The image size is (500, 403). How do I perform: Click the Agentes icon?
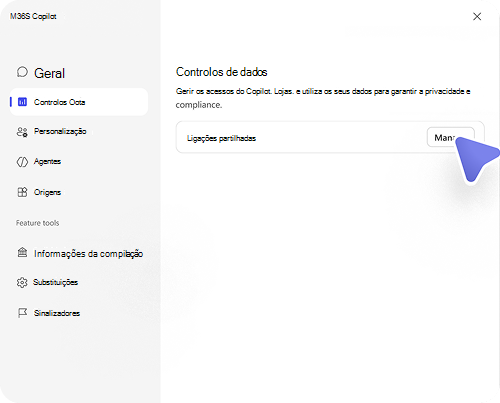(22, 162)
